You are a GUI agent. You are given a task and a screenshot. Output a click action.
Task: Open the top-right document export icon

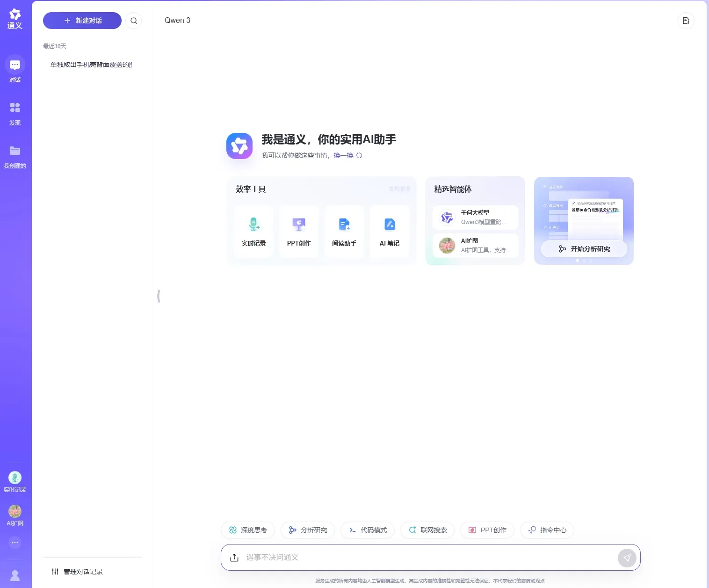[686, 21]
